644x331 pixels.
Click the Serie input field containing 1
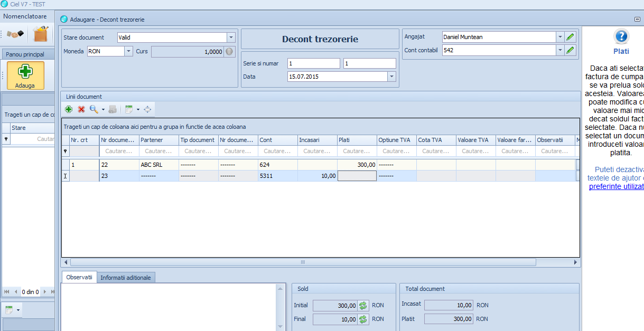click(314, 63)
